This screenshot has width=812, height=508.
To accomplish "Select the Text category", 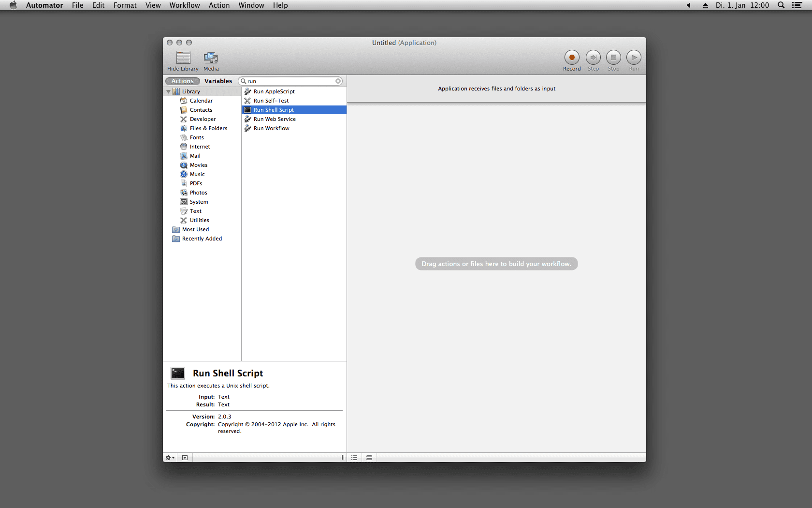I will pyautogui.click(x=202, y=211).
